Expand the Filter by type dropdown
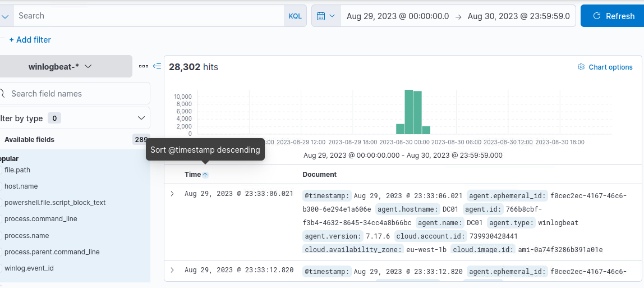The width and height of the screenshot is (644, 288). (x=141, y=118)
